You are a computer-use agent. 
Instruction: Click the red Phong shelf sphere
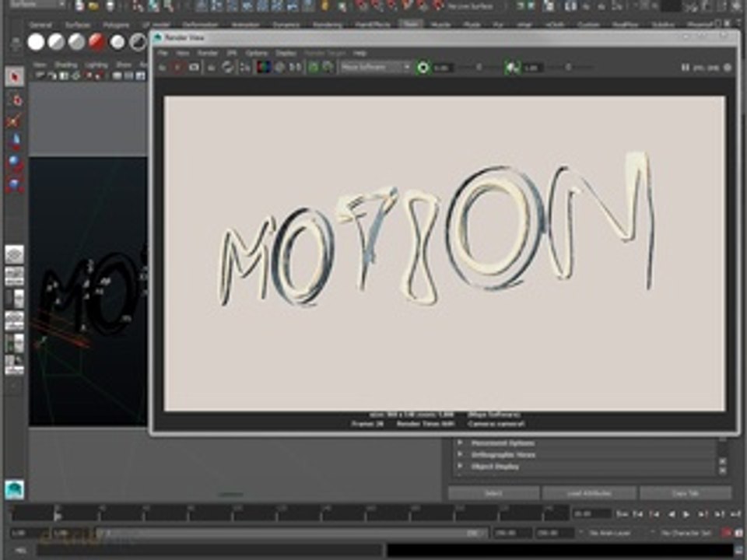(96, 42)
